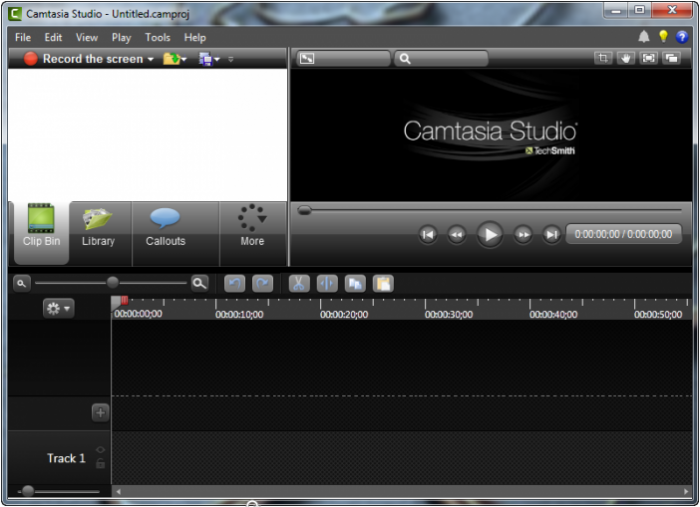The image size is (700, 507).
Task: Click the 00:00:30;00 mark on ruler
Action: [449, 314]
